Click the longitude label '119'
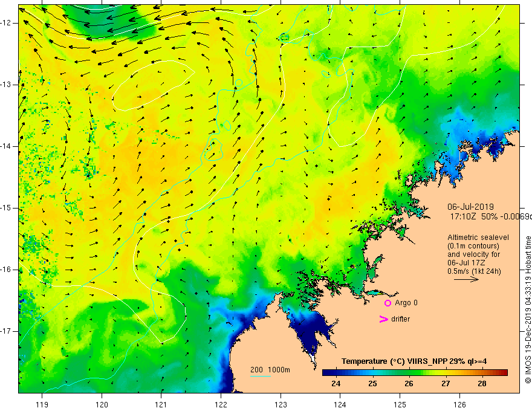Viewport: 532px width, 411px height. click(x=42, y=404)
